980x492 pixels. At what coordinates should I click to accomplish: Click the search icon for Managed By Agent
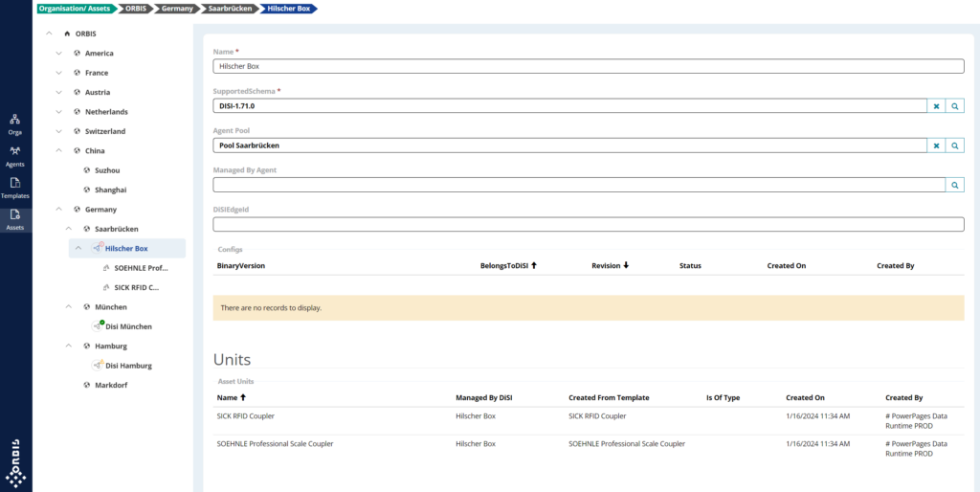pyautogui.click(x=954, y=185)
